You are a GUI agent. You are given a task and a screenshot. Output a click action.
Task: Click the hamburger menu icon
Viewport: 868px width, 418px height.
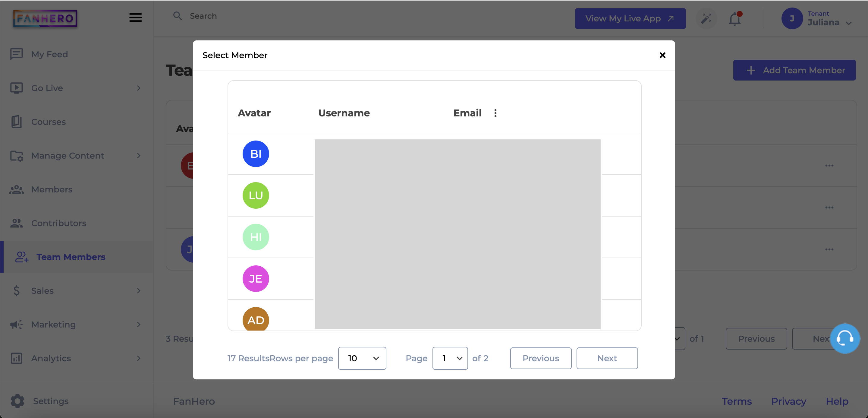[135, 17]
